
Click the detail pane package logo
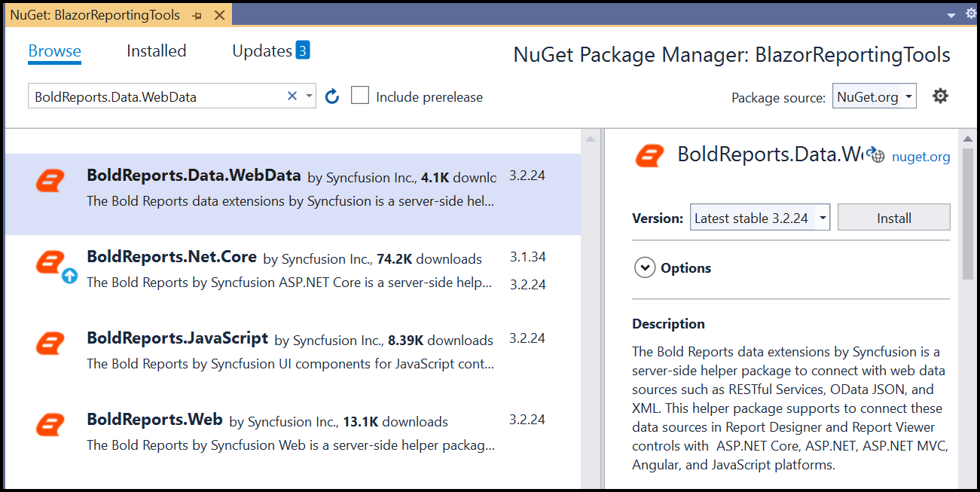649,155
